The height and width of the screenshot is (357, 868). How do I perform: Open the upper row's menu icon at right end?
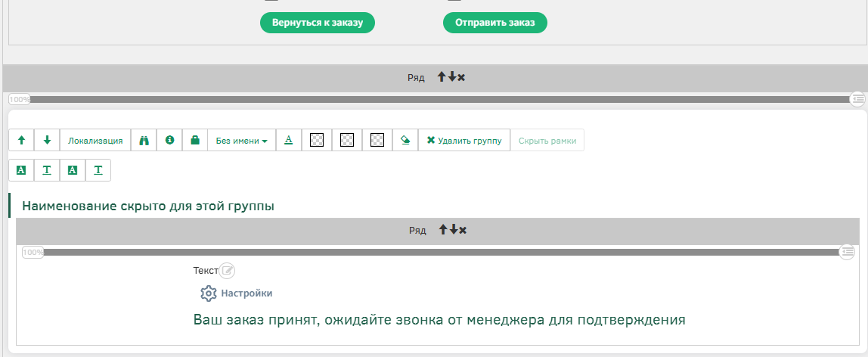[857, 99]
